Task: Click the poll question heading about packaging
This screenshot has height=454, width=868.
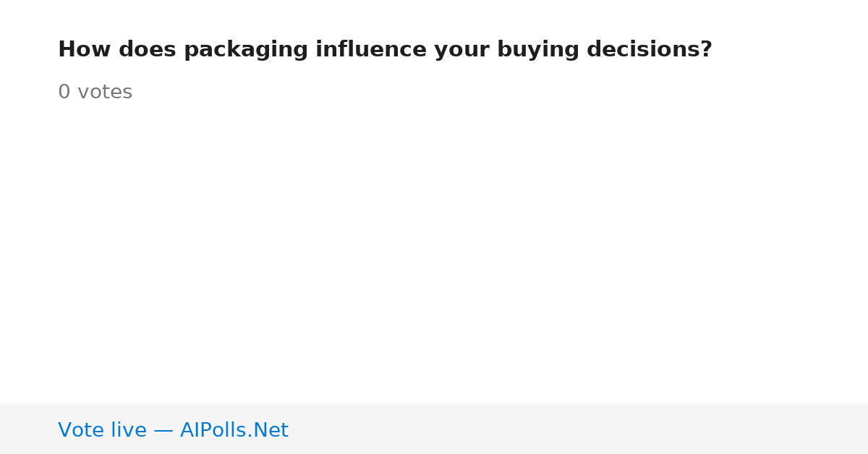Action: click(385, 50)
